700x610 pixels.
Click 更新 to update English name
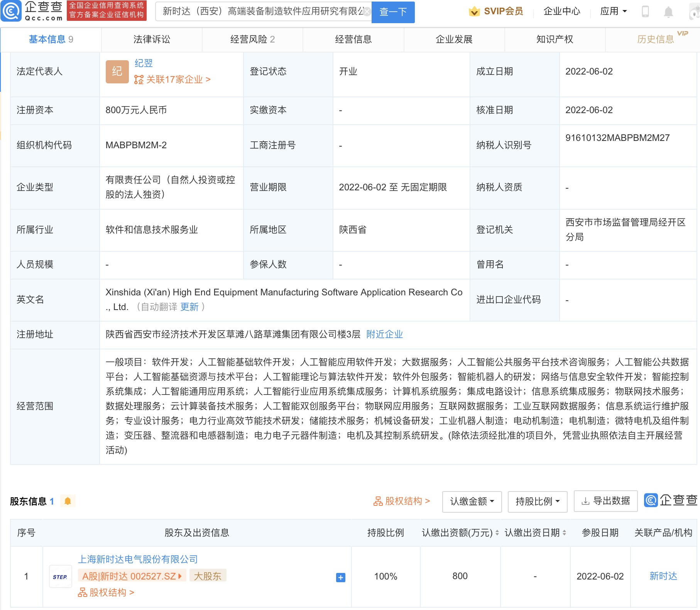coord(189,307)
